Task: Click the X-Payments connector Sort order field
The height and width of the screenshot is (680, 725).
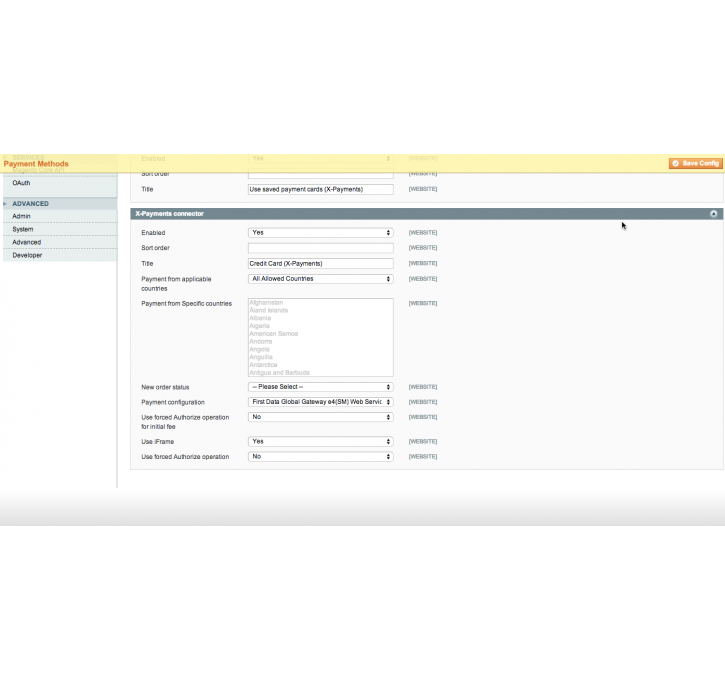Action: 320,248
